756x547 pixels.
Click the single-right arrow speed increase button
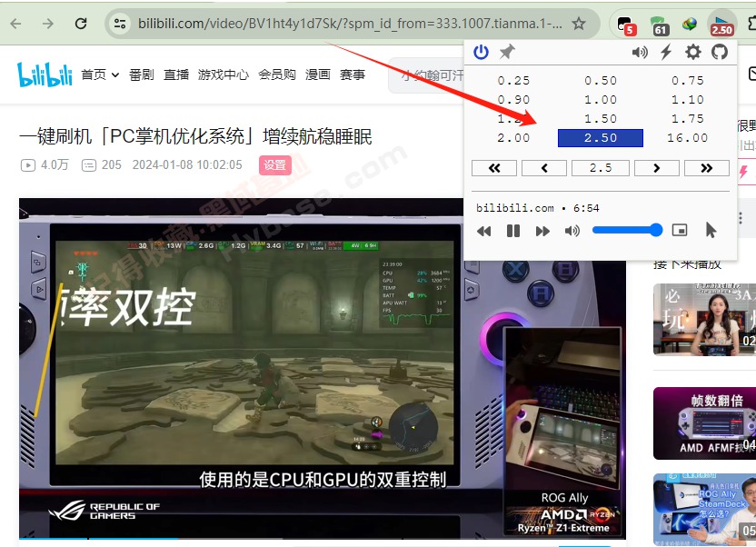pos(657,168)
